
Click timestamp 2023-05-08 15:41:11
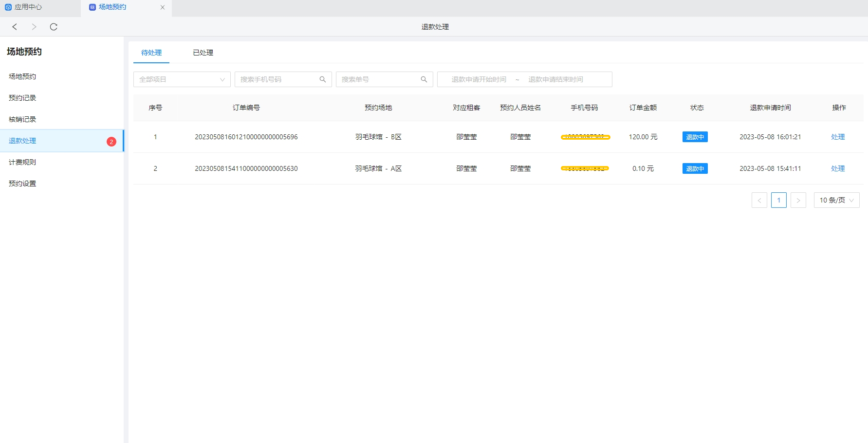770,168
